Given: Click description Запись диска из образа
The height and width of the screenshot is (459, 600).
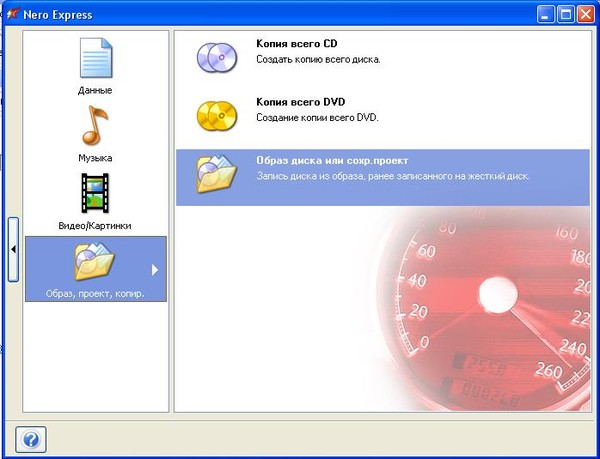Looking at the screenshot, I should [x=393, y=176].
